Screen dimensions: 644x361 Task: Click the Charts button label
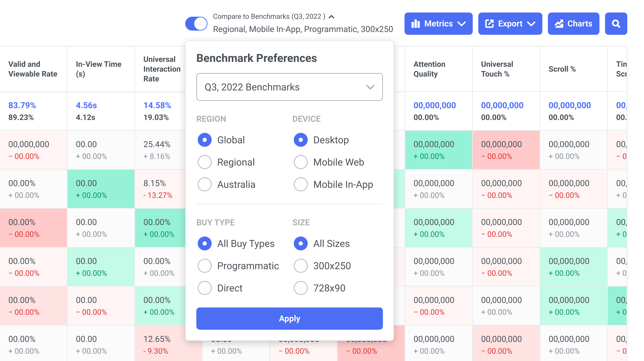[x=579, y=24]
